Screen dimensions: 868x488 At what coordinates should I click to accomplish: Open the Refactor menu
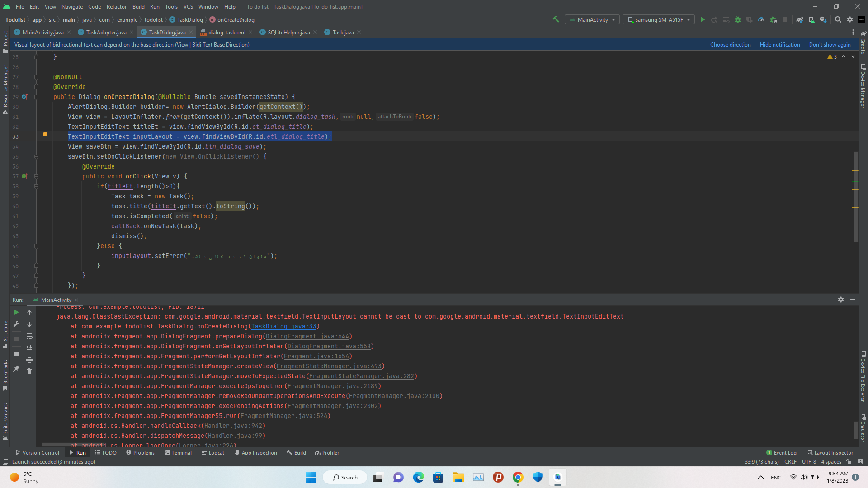[x=116, y=6]
